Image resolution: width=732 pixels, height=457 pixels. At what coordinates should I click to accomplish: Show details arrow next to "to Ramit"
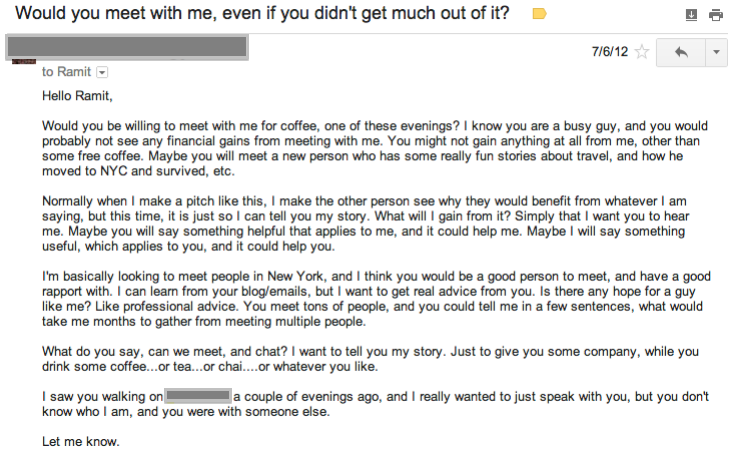101,72
